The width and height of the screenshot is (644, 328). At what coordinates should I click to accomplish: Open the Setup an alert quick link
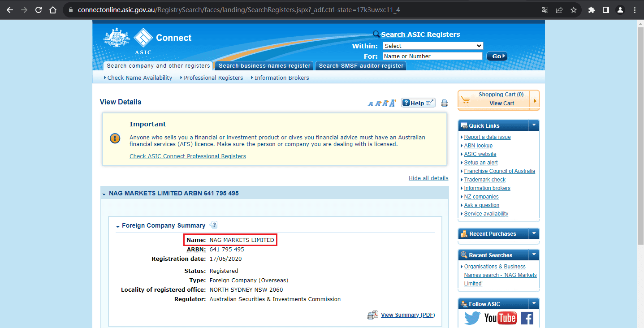[x=481, y=163]
